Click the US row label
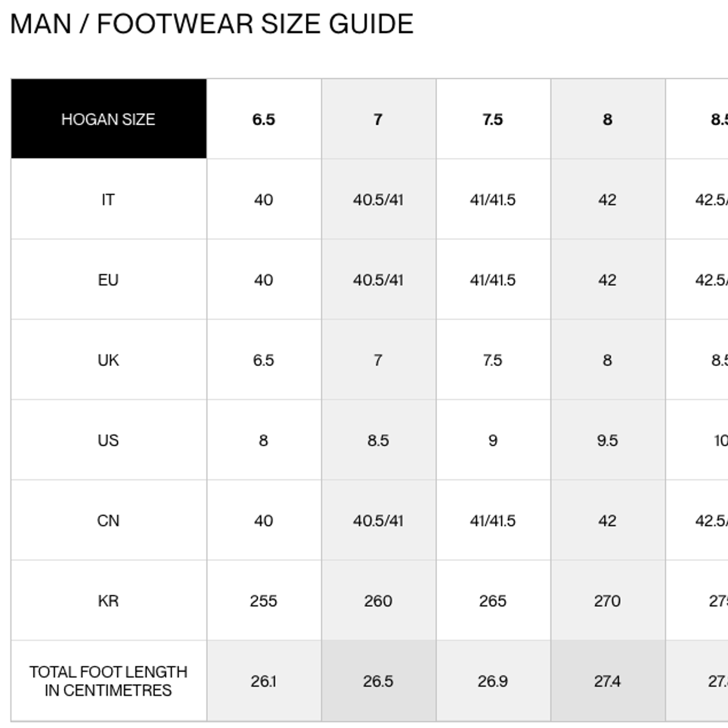The image size is (728, 728). pyautogui.click(x=108, y=440)
